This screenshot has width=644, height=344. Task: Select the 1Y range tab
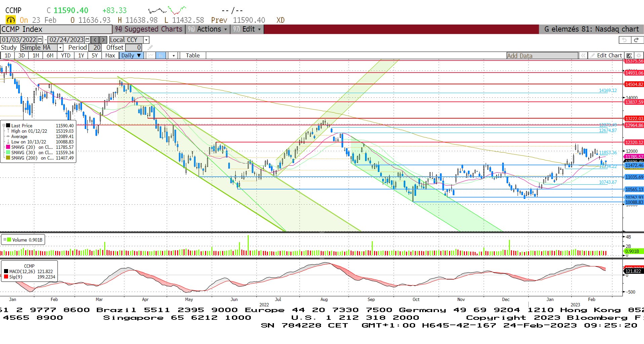click(x=81, y=55)
